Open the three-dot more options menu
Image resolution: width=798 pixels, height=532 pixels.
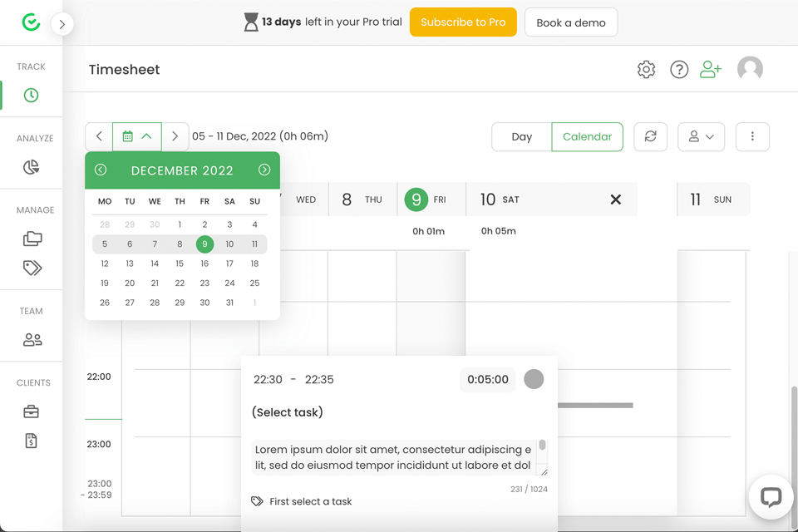click(752, 137)
